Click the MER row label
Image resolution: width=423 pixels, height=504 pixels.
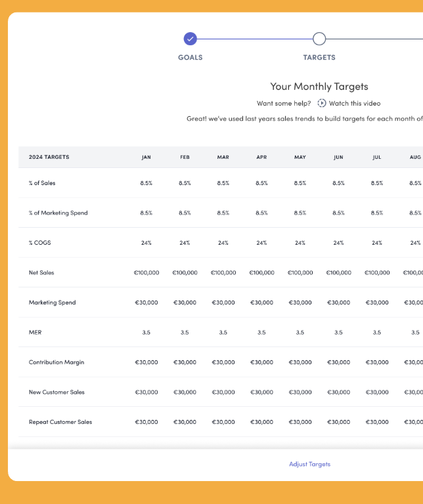35,333
